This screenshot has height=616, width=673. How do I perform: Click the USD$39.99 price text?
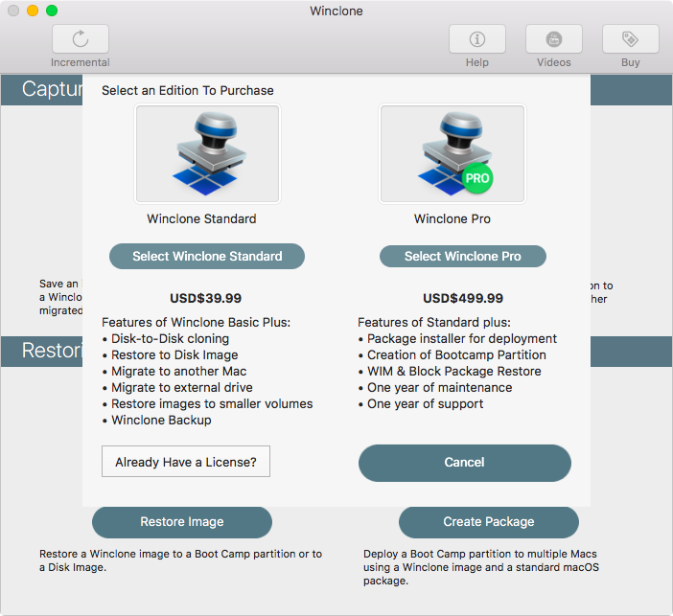click(205, 298)
